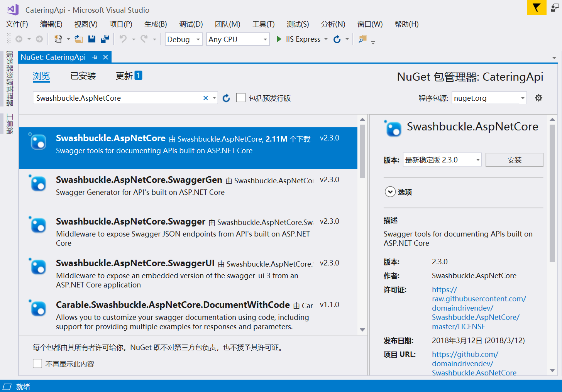Open the New Project dropdown arrow

pyautogui.click(x=68, y=39)
